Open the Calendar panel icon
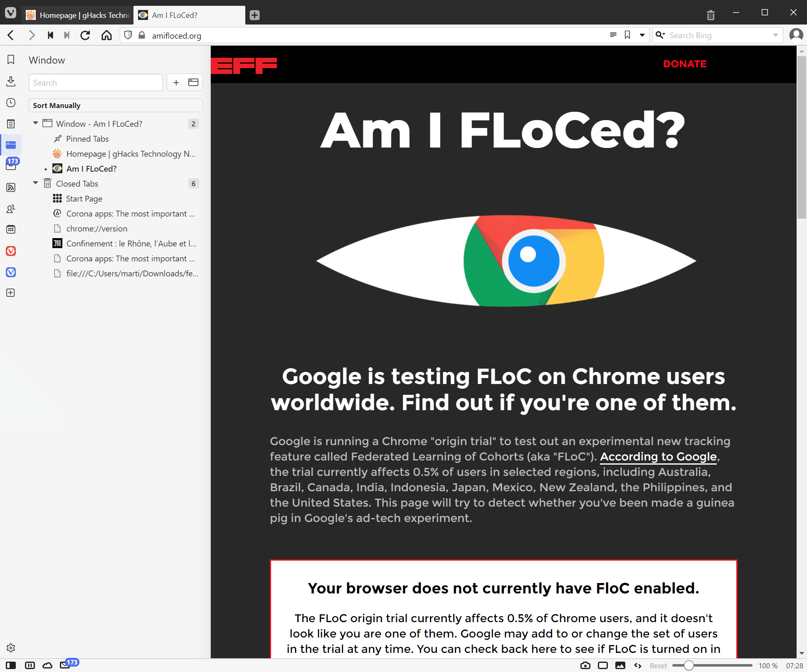Viewport: 807px width, 672px height. 11,229
